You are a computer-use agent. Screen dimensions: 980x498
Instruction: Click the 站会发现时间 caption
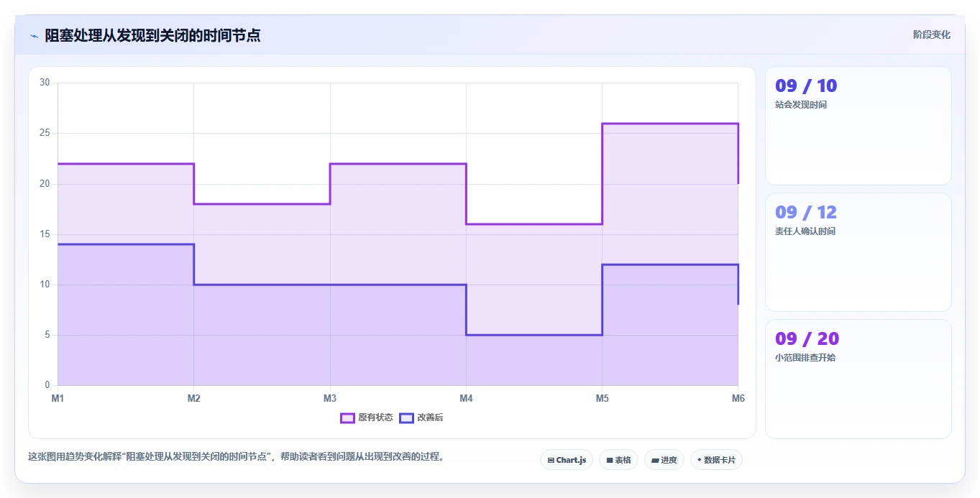pos(801,105)
